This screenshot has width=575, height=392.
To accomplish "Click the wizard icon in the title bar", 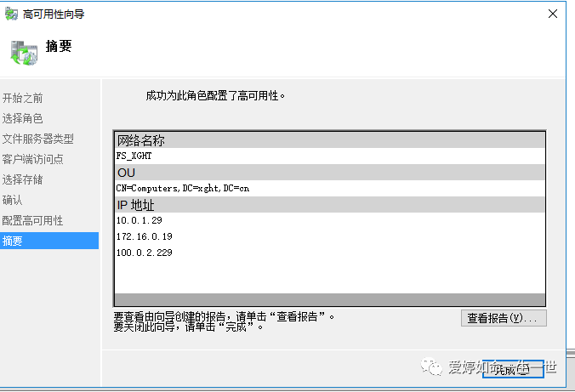I will (11, 14).
